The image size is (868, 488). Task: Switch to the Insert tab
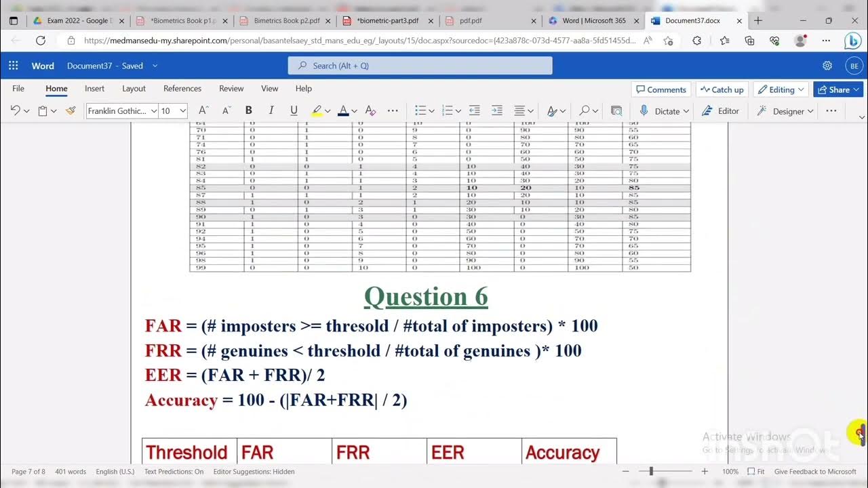[x=94, y=89]
